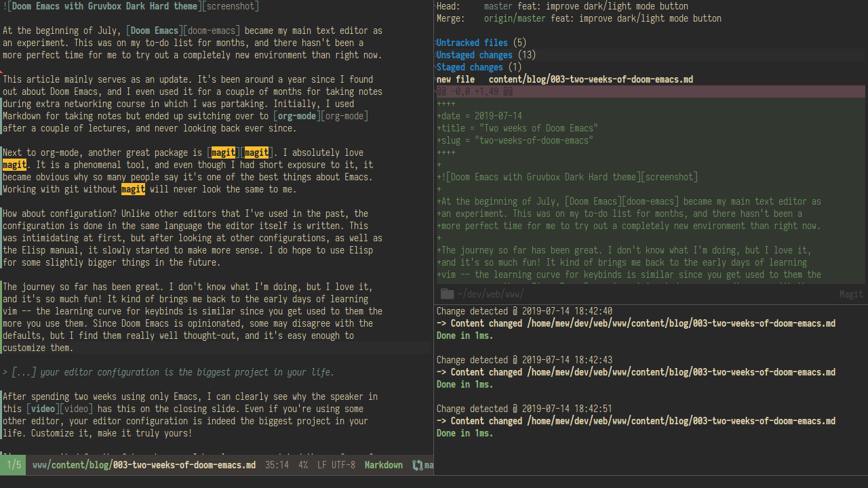Click the bold org-mode link label in brackets

point(297,116)
